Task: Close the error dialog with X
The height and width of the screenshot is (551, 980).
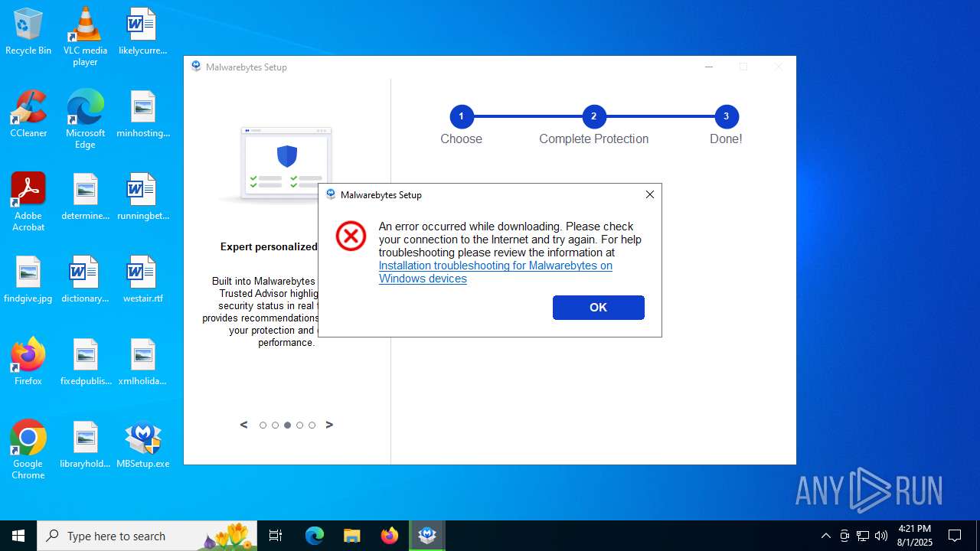Action: tap(650, 194)
